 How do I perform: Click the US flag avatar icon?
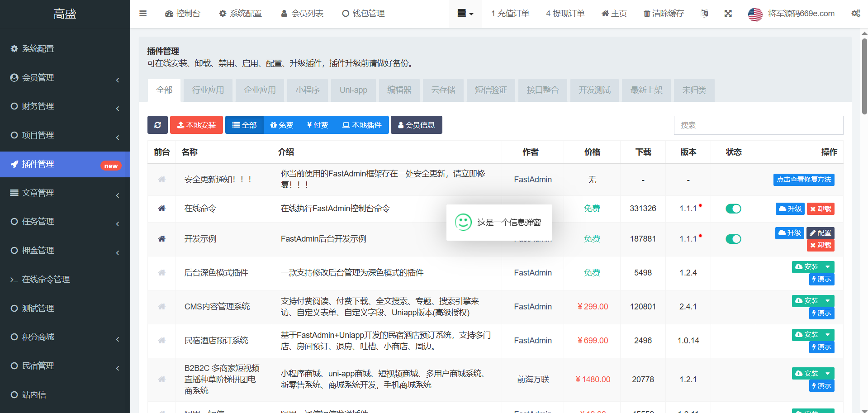pos(755,14)
